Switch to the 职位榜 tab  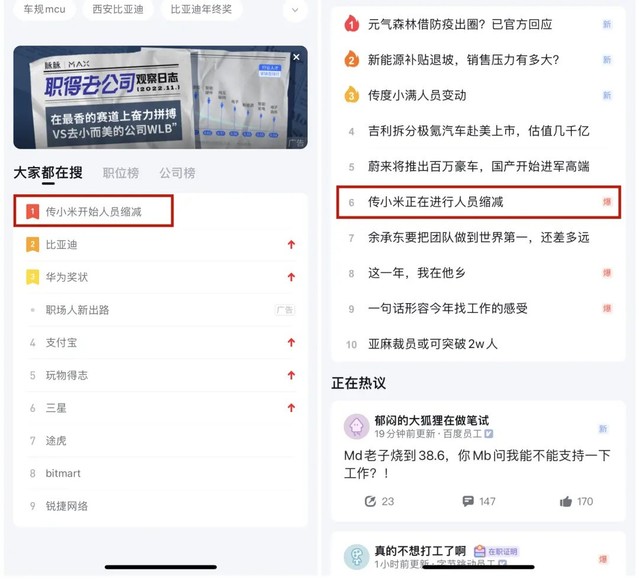121,173
